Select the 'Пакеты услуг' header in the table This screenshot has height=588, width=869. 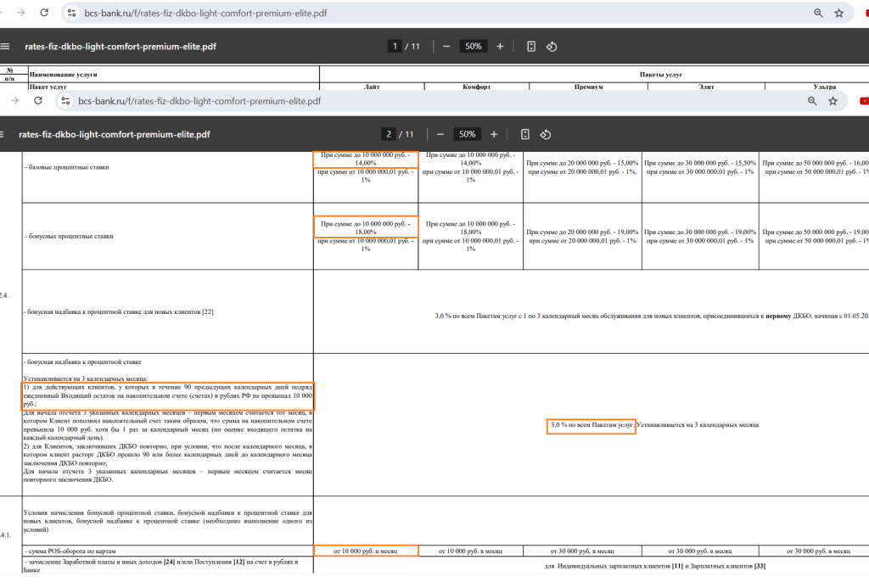[660, 75]
